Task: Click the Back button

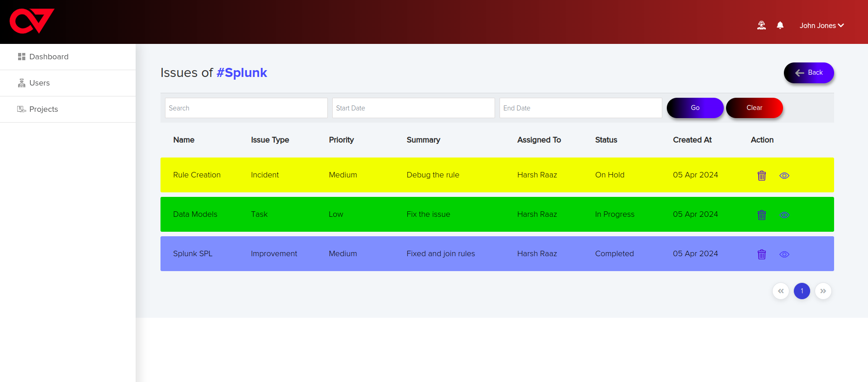Action: click(809, 72)
